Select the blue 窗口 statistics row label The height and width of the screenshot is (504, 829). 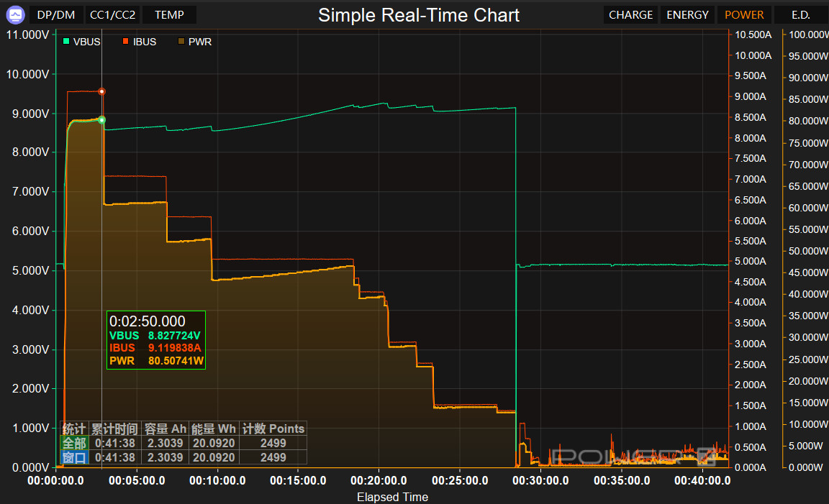point(74,457)
